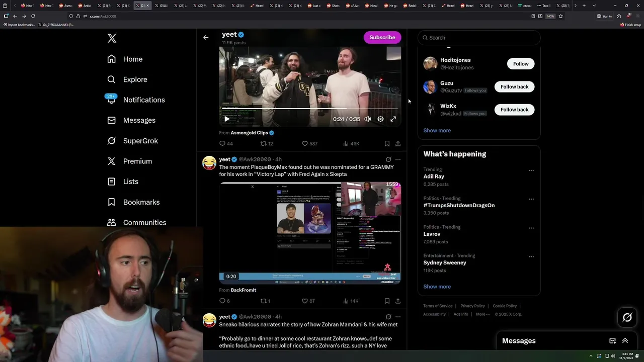Open Grok icon on Sneako post
This screenshot has height=362, width=644.
click(388, 317)
